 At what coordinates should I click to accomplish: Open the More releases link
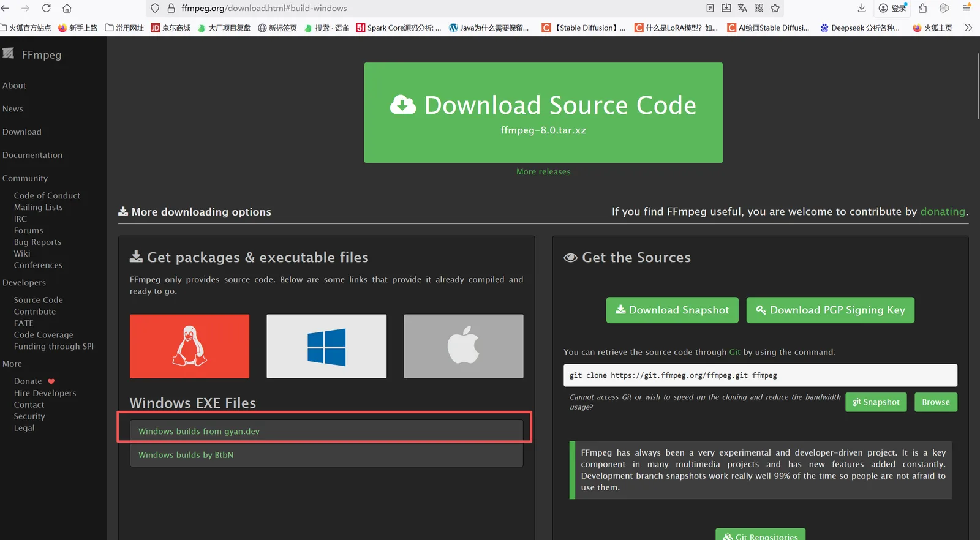(x=543, y=172)
